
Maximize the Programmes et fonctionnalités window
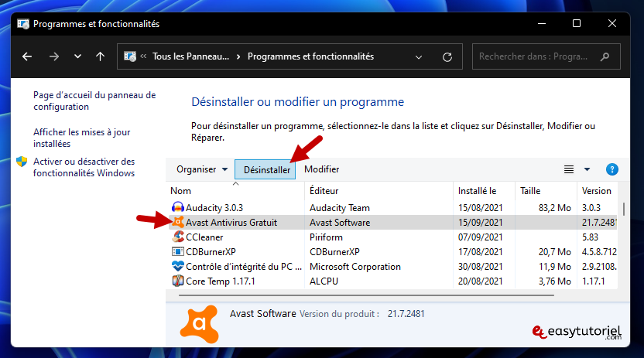click(x=577, y=24)
